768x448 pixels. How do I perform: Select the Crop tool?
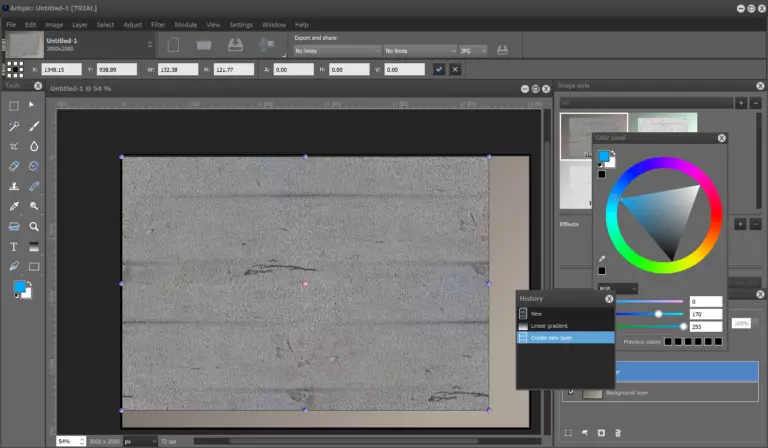(x=14, y=146)
